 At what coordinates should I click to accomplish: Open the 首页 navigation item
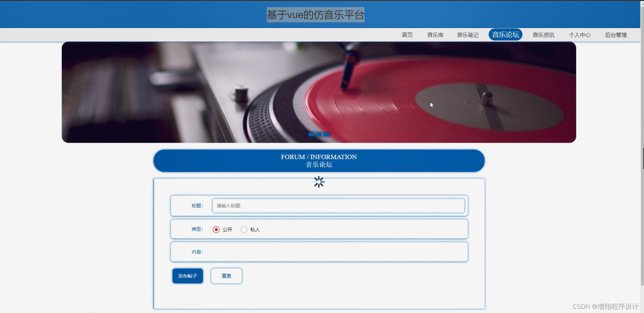tap(407, 35)
